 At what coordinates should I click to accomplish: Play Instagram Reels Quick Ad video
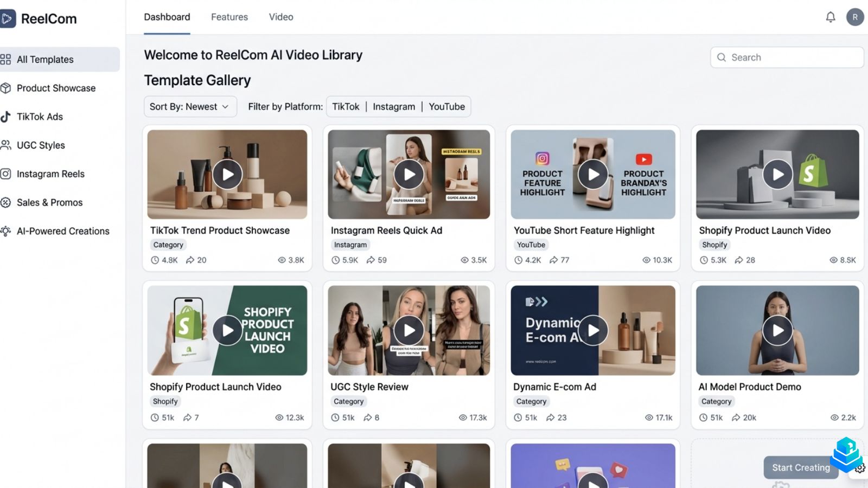pos(409,175)
